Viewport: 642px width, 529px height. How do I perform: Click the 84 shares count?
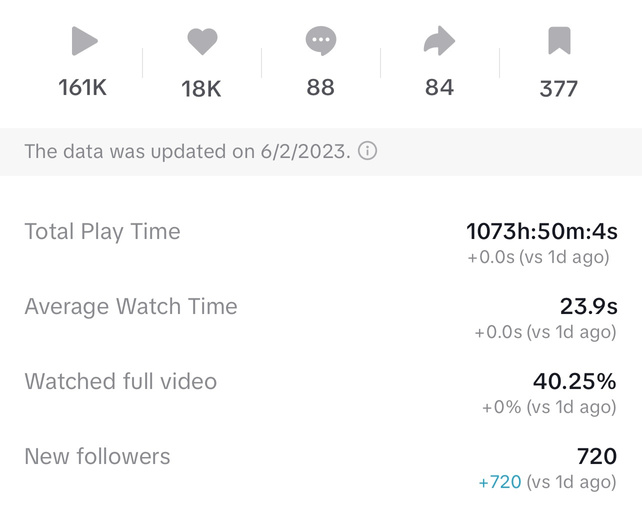click(439, 88)
